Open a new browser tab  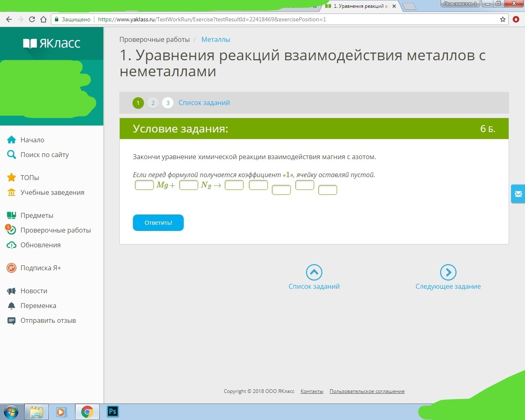409,6
